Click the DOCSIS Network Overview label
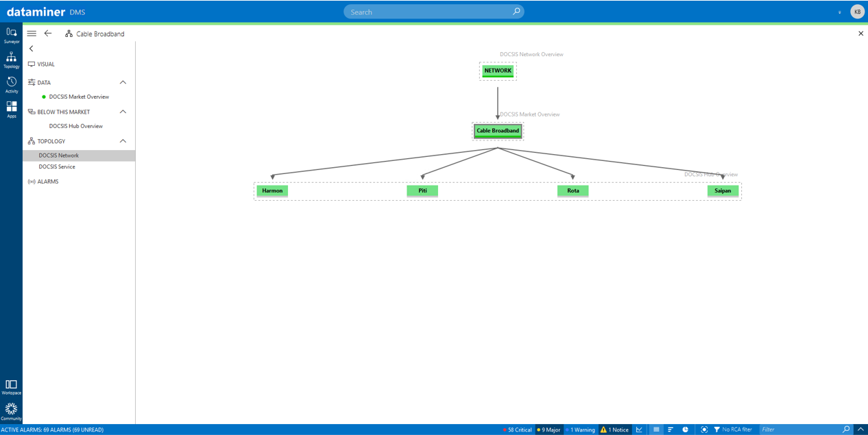The width and height of the screenshot is (868, 435). pyautogui.click(x=531, y=54)
